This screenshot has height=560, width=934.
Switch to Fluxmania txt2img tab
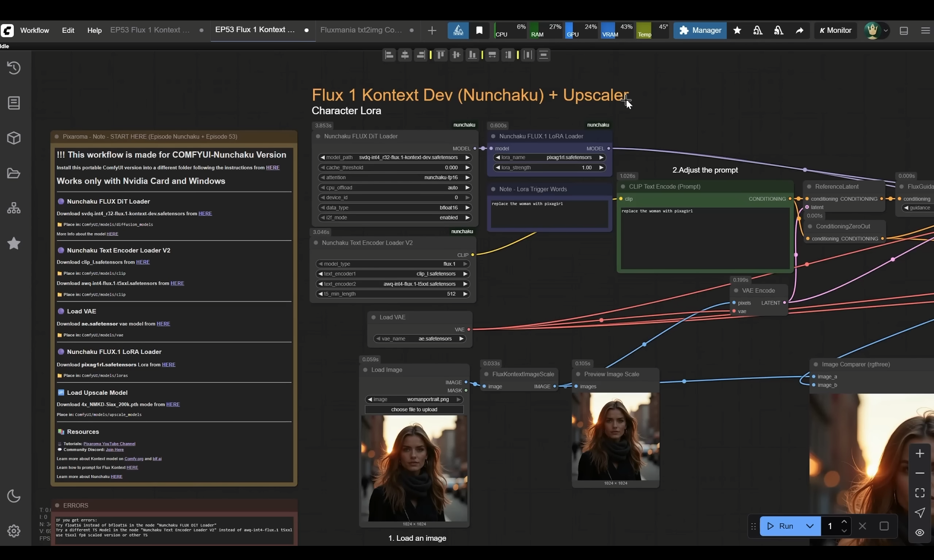click(x=361, y=30)
